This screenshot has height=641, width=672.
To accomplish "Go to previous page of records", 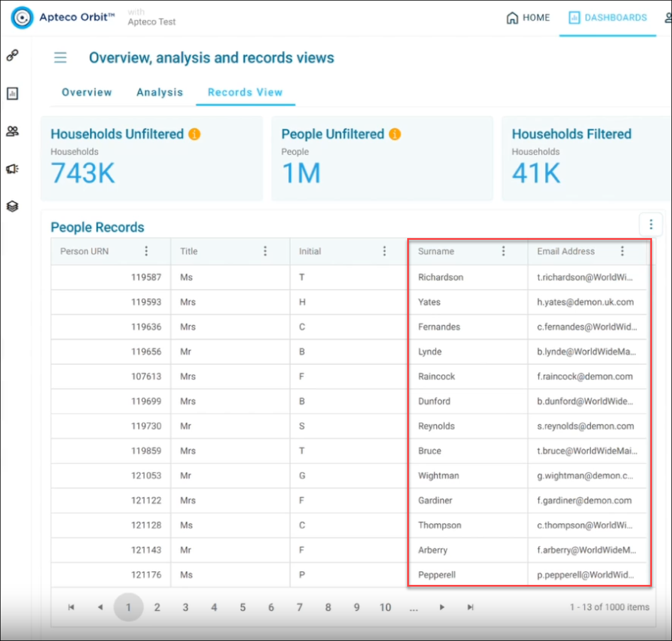I will (x=100, y=607).
